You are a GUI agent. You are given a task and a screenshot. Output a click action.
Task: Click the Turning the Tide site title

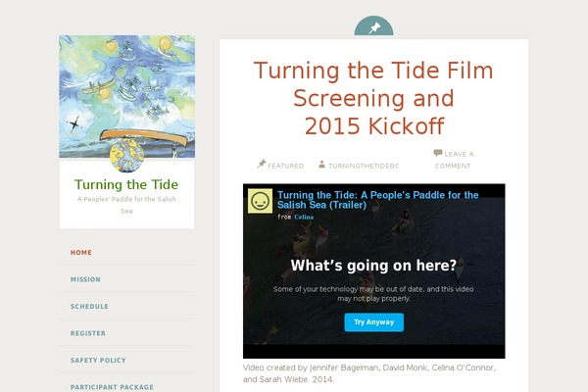[x=126, y=184]
